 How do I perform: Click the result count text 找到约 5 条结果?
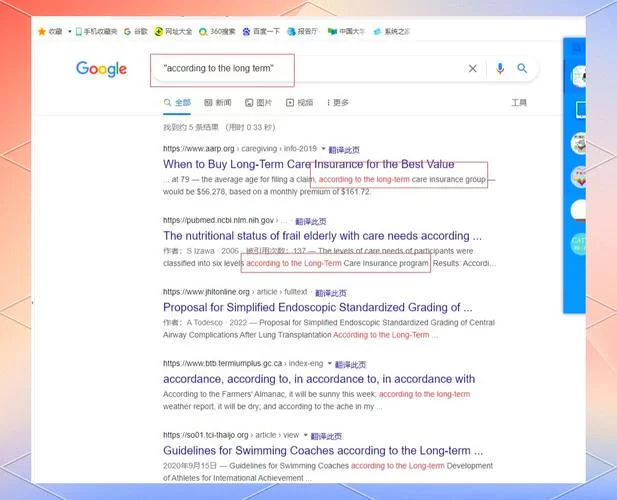[191, 127]
